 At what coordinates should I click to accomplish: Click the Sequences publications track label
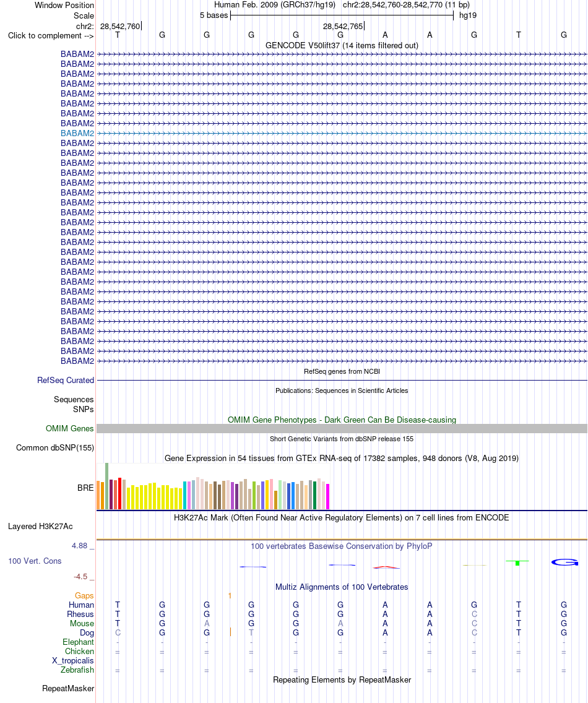74,400
